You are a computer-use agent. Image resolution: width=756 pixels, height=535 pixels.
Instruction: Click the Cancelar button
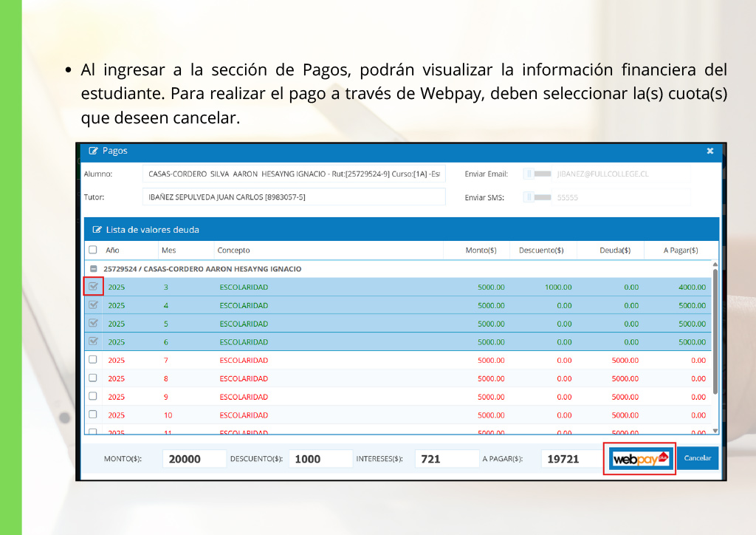pyautogui.click(x=698, y=458)
